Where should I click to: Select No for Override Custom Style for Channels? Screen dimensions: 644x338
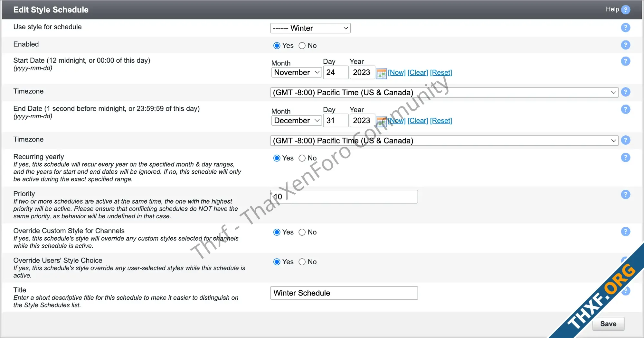pyautogui.click(x=302, y=232)
